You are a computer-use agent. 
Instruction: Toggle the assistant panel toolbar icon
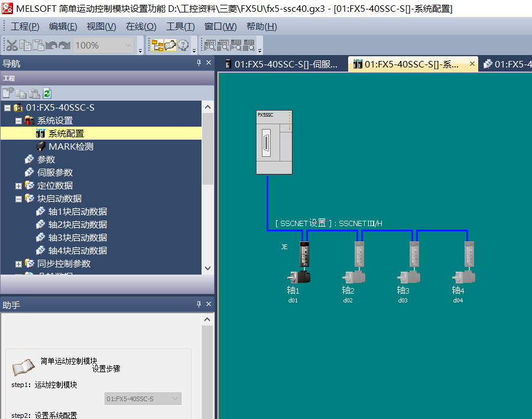[170, 45]
